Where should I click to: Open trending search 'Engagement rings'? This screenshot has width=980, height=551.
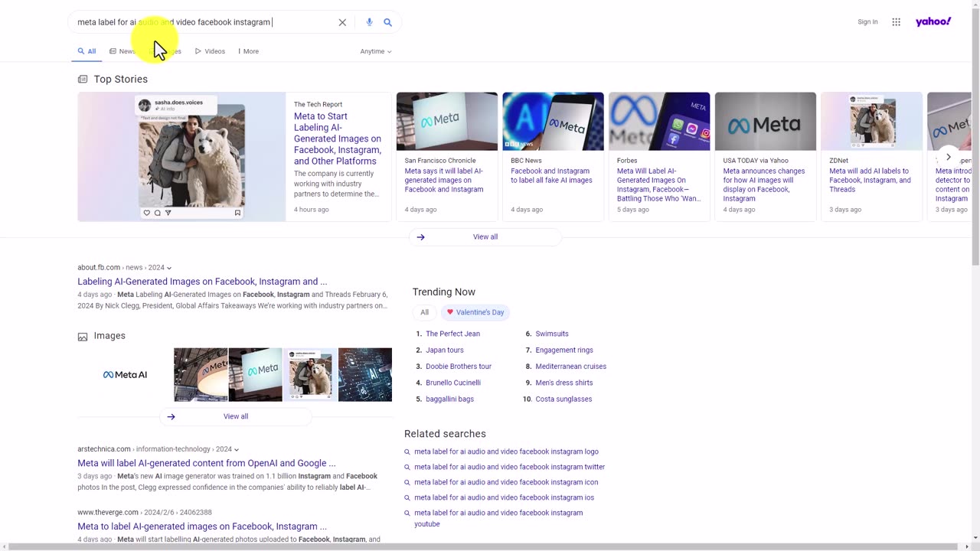tap(564, 350)
